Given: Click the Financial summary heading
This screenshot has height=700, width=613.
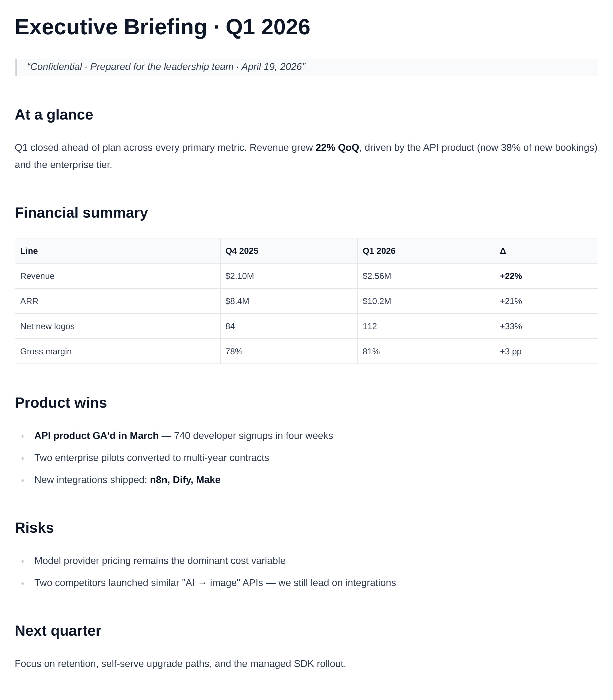Looking at the screenshot, I should coord(81,213).
